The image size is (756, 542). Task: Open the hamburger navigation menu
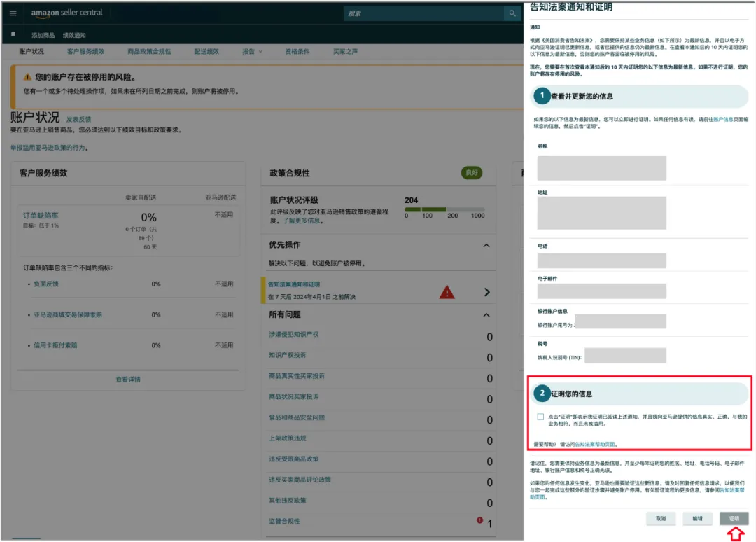(x=13, y=13)
